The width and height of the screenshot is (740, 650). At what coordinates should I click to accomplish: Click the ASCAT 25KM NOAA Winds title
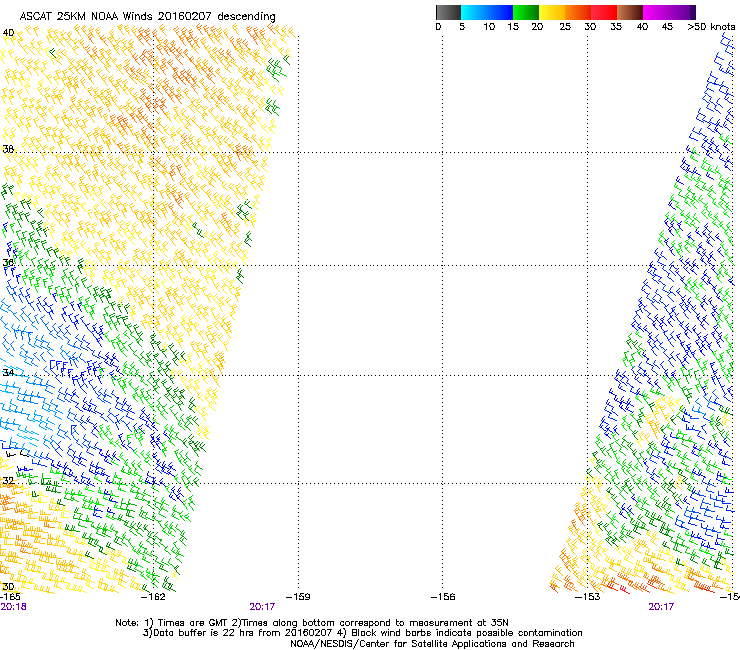coord(147,16)
